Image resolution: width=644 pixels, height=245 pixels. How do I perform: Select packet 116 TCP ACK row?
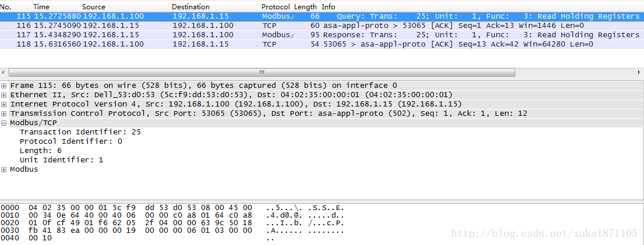tap(322, 26)
